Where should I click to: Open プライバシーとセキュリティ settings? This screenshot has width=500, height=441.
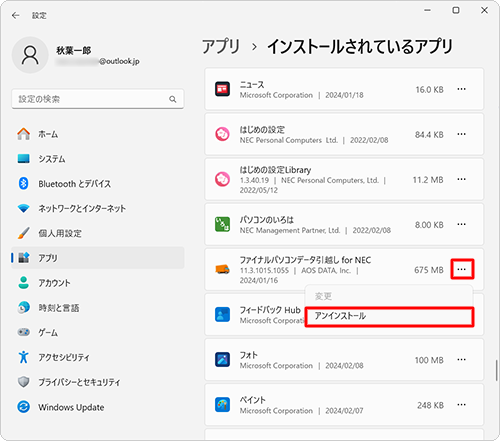98,382
